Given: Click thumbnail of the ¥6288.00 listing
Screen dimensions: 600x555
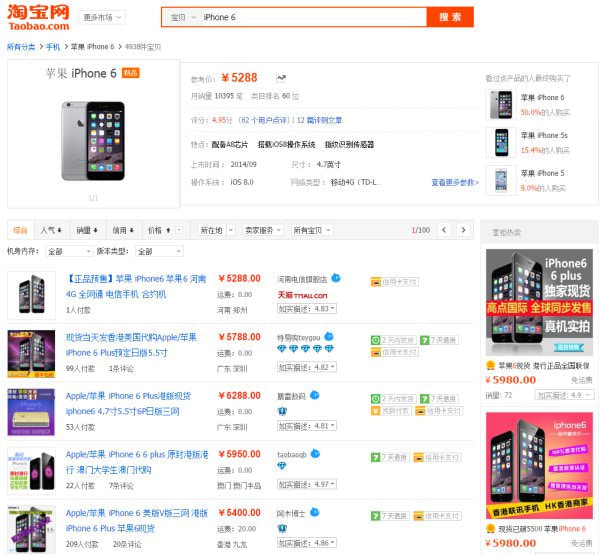Looking at the screenshot, I should 31,412.
